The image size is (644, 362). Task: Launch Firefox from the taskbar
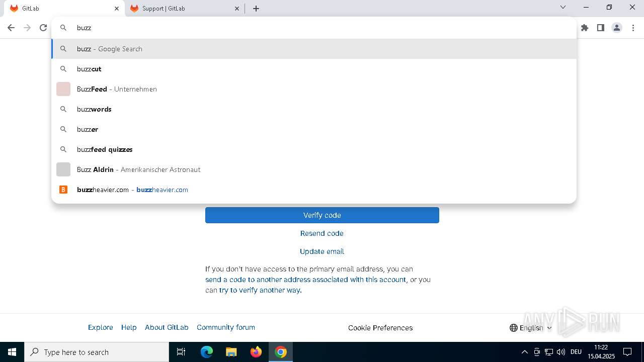tap(256, 352)
